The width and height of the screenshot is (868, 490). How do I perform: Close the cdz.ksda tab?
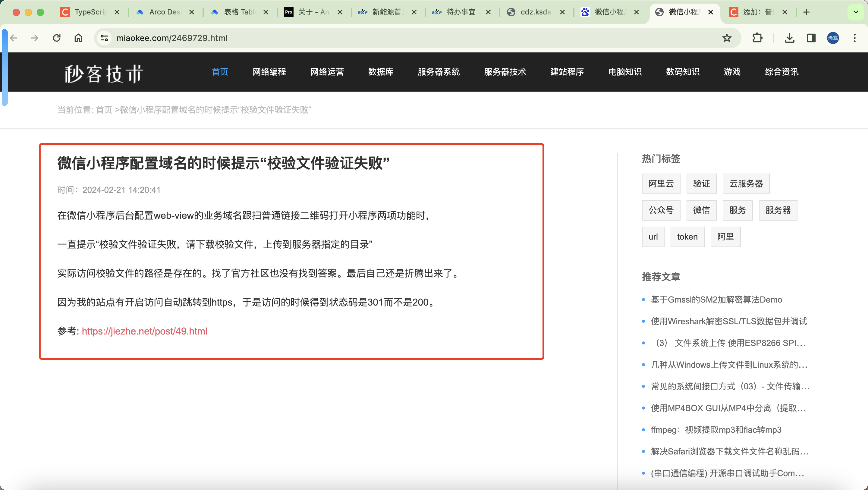click(x=562, y=12)
